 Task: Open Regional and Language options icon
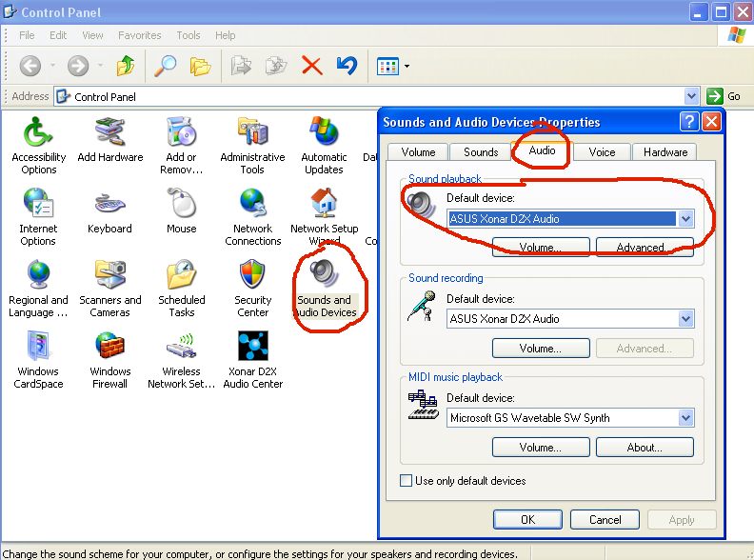click(38, 289)
